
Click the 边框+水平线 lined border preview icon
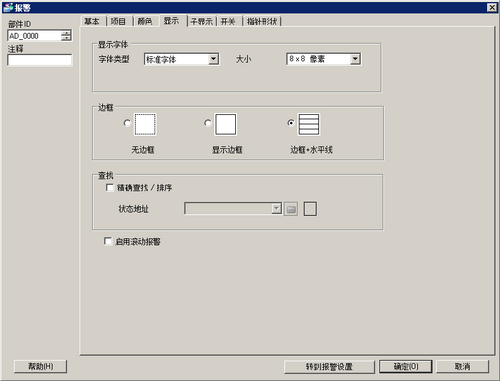309,124
